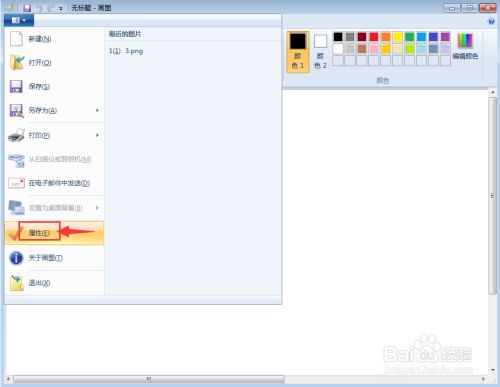Pick the dark red color swatch

362,37
